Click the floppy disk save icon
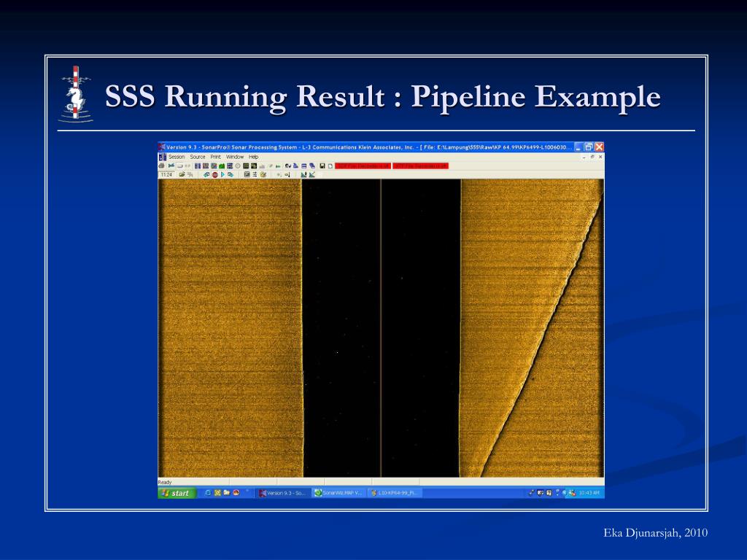 point(322,166)
